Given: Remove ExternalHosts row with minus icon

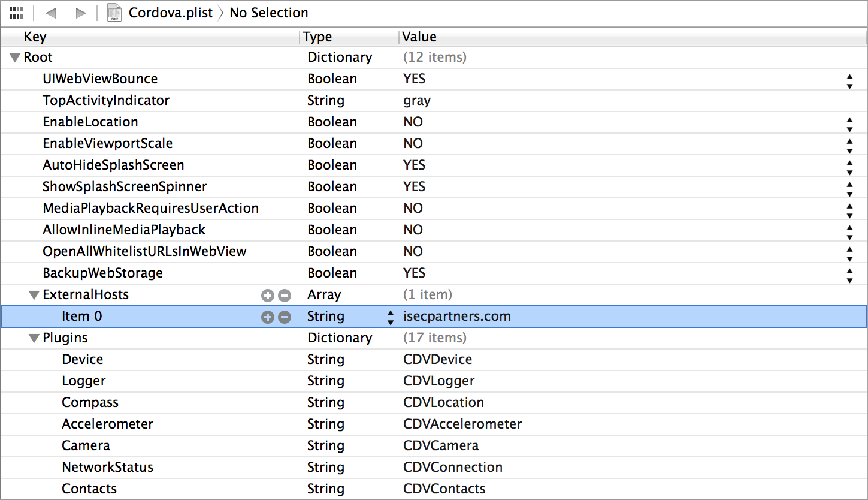Looking at the screenshot, I should click(285, 295).
